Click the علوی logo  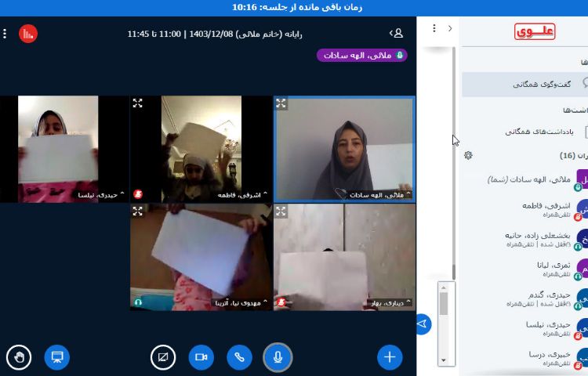point(535,31)
